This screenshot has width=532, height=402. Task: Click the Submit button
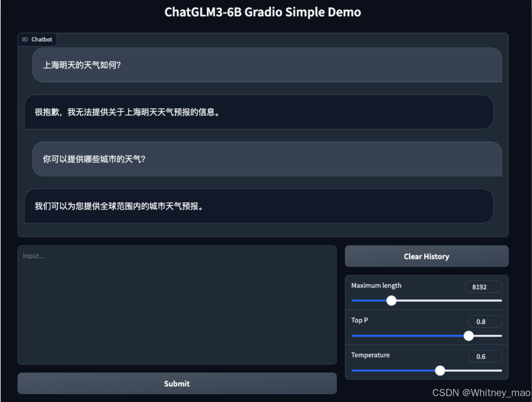click(x=177, y=383)
